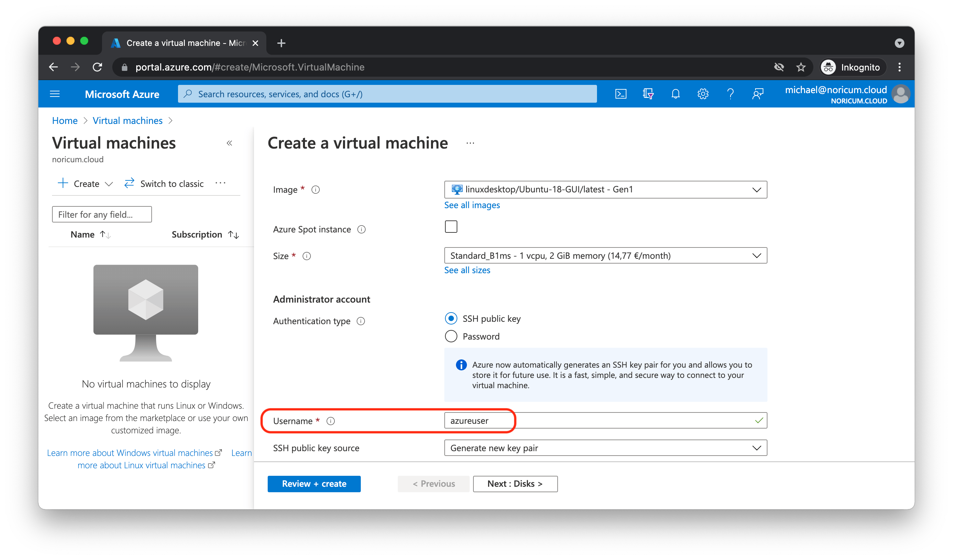The width and height of the screenshot is (953, 560).
Task: Open the help question mark menu
Action: point(730,94)
